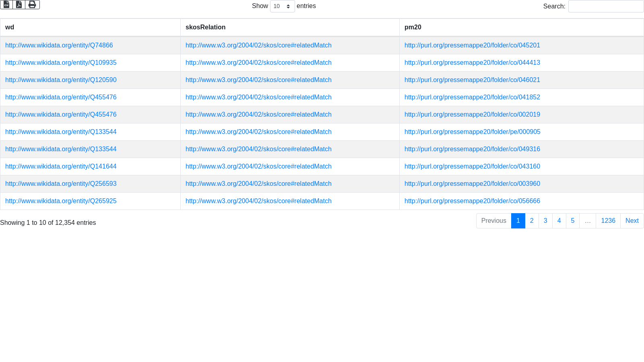Click the Next page button
The height and width of the screenshot is (362, 644).
tap(632, 221)
